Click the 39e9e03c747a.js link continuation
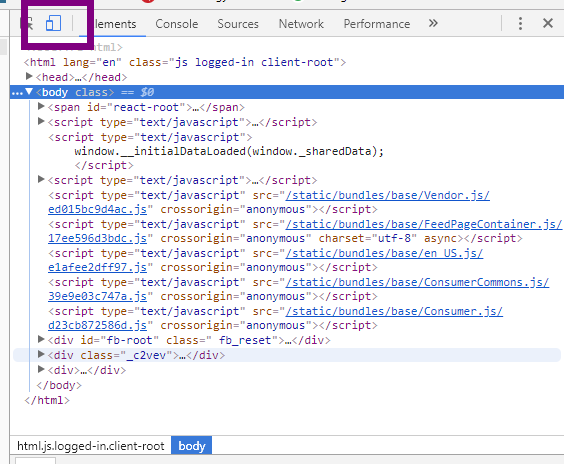Viewport: 564px width, 464px height. tap(97, 296)
